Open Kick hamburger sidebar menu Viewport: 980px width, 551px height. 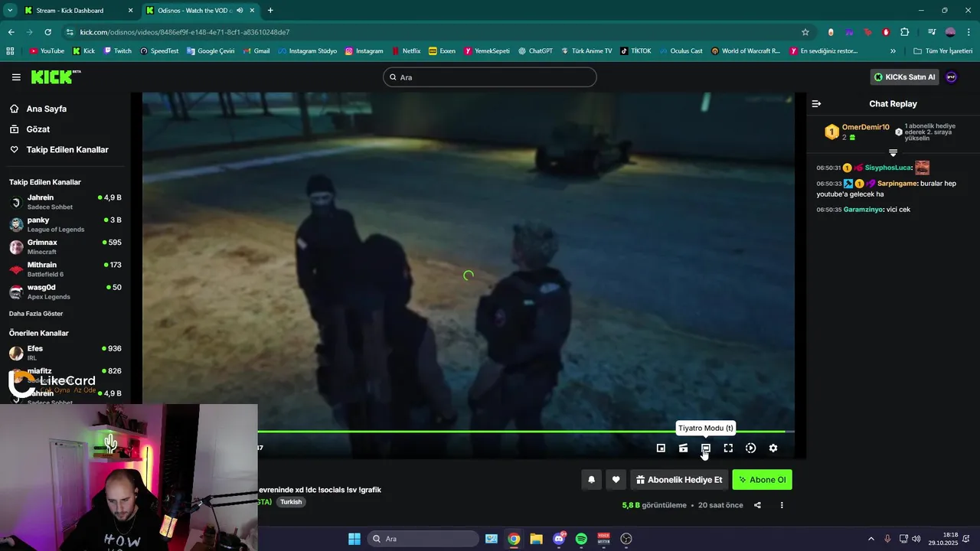(16, 77)
